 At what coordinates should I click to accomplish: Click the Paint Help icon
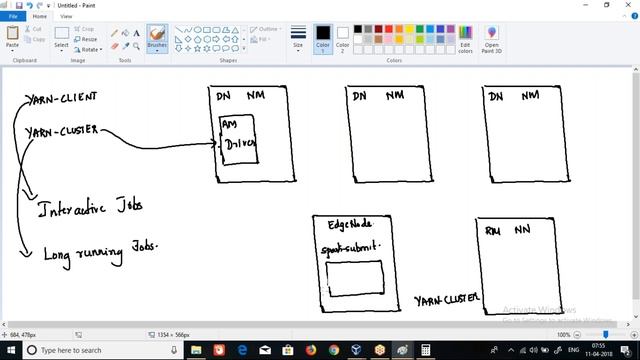(x=635, y=16)
